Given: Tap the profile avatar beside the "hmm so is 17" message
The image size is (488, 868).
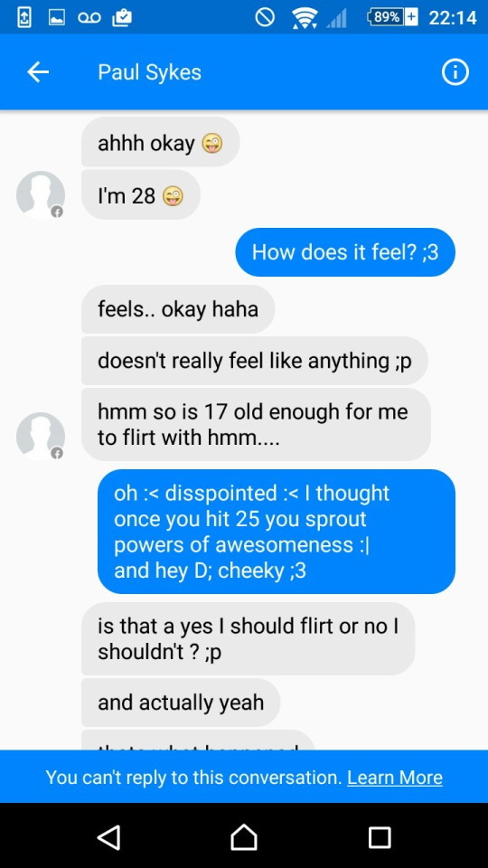Looking at the screenshot, I should pyautogui.click(x=41, y=436).
